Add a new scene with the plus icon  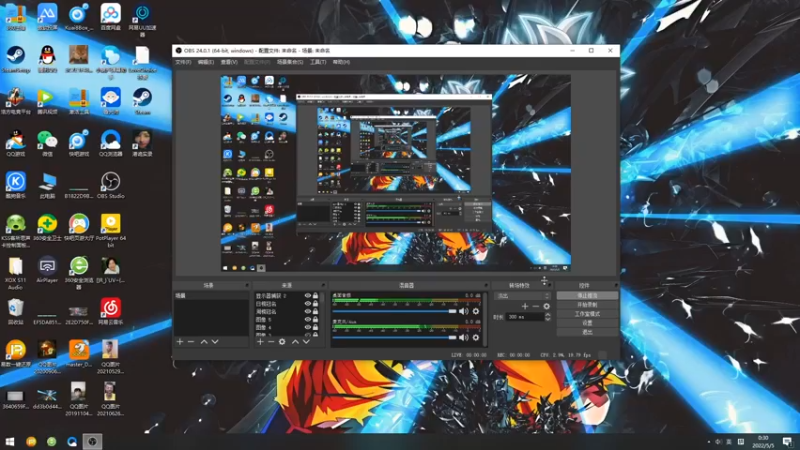(180, 341)
